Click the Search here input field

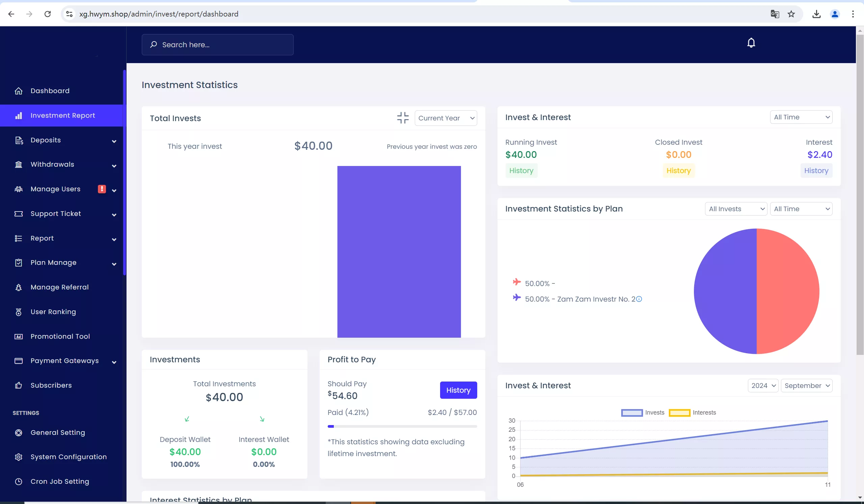pyautogui.click(x=218, y=45)
